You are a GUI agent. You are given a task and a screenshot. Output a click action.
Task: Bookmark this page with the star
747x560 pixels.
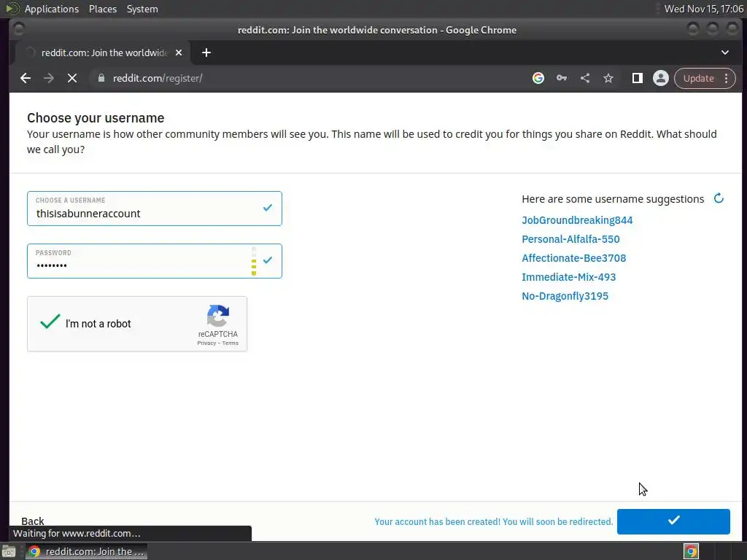(x=608, y=78)
